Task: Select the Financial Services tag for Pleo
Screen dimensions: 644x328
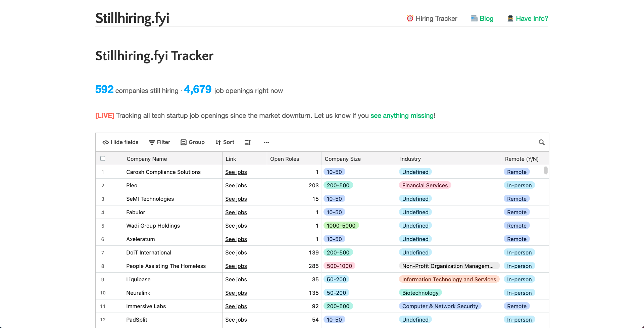Action: tap(425, 185)
